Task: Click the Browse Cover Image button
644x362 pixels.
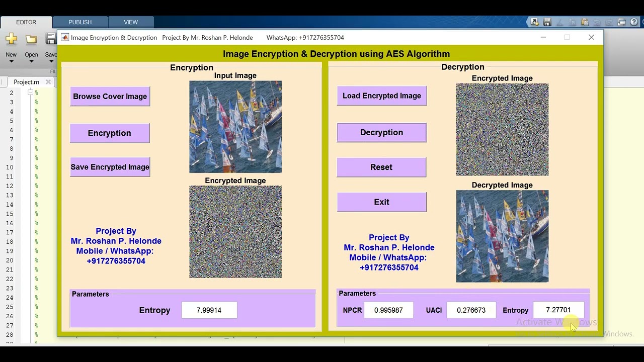Action: coord(110,97)
